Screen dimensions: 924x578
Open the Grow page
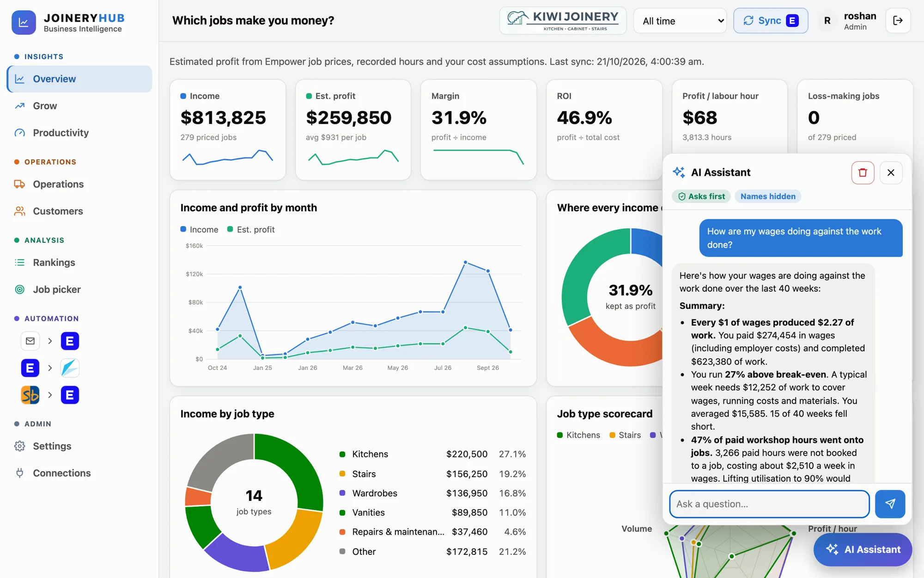click(x=79, y=106)
